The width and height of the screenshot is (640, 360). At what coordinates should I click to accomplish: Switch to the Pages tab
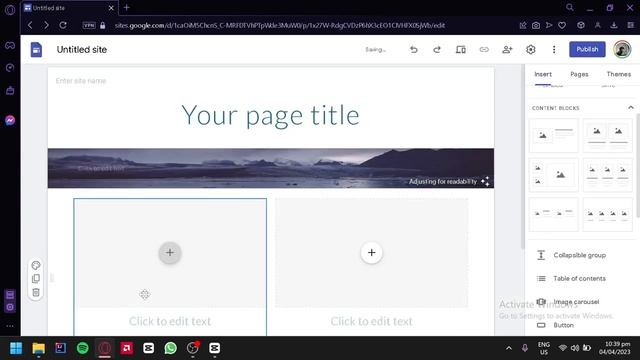tap(579, 74)
